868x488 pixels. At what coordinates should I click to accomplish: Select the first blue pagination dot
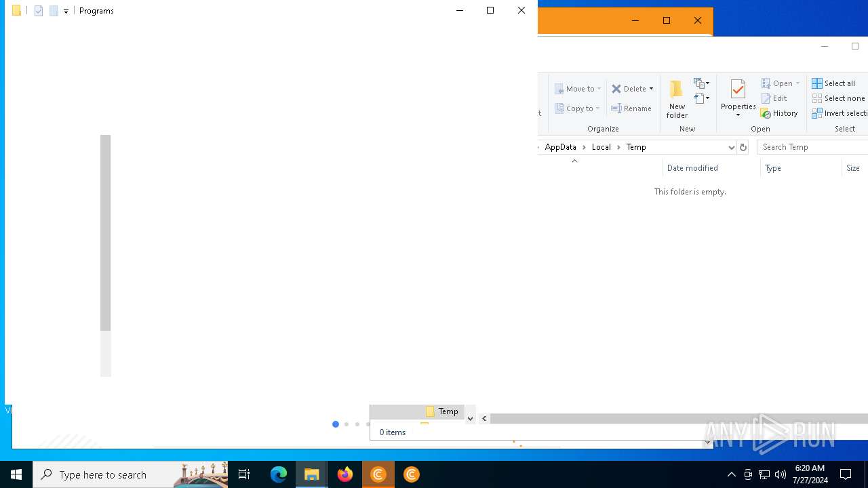(336, 424)
